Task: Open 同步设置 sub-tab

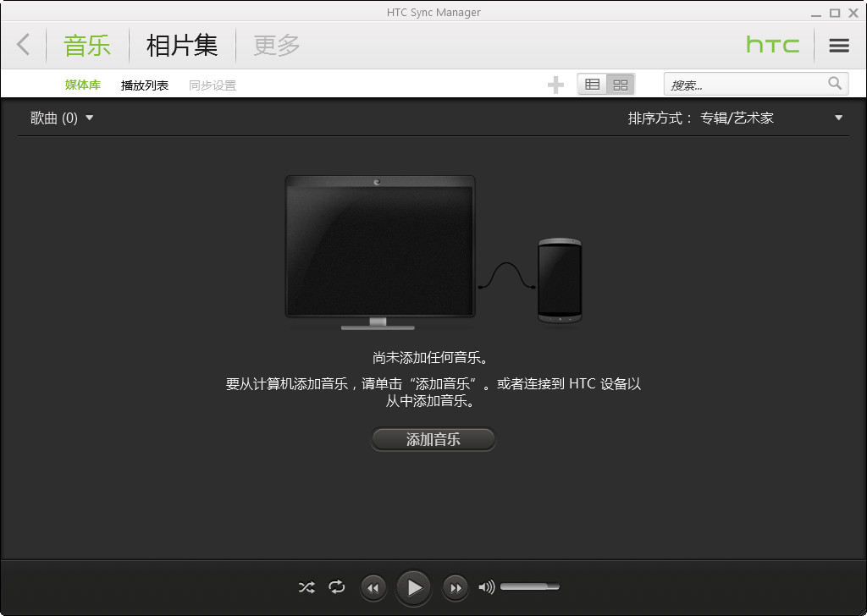Action: [x=213, y=85]
